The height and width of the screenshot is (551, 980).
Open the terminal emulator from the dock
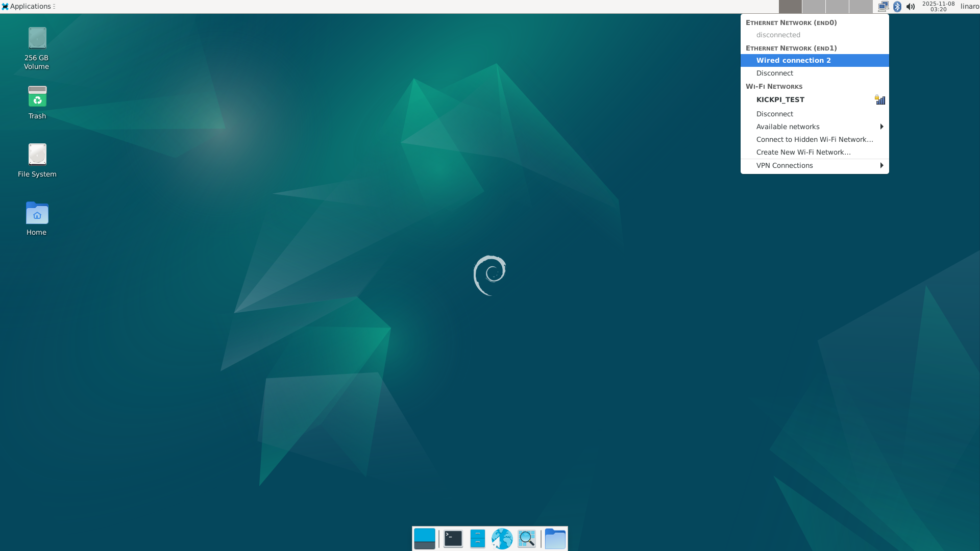(452, 538)
